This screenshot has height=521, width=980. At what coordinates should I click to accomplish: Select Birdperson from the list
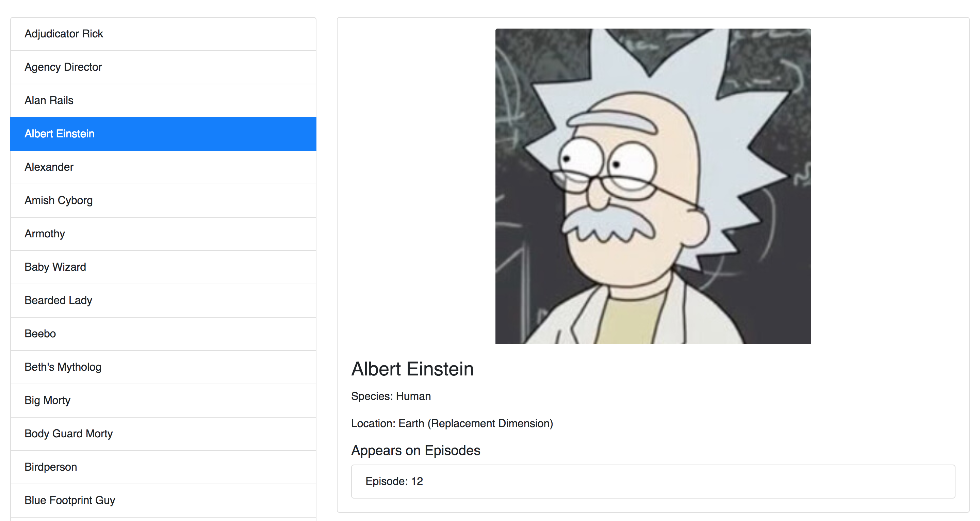tap(163, 467)
